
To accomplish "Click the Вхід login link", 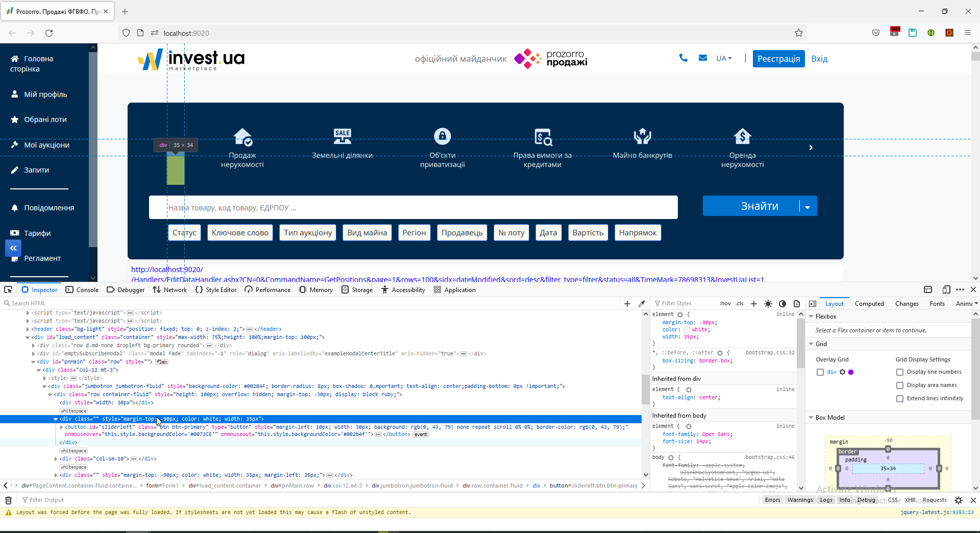I will 819,59.
